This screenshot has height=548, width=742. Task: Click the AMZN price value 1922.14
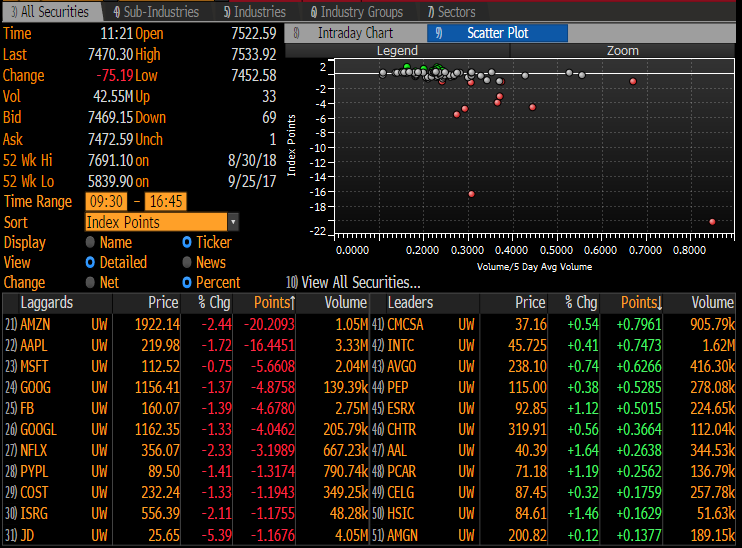tap(157, 325)
